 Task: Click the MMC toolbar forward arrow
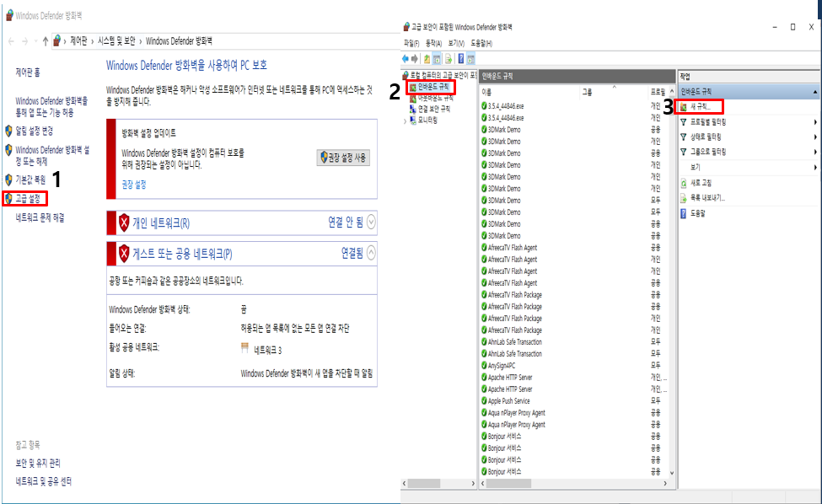pos(415,59)
